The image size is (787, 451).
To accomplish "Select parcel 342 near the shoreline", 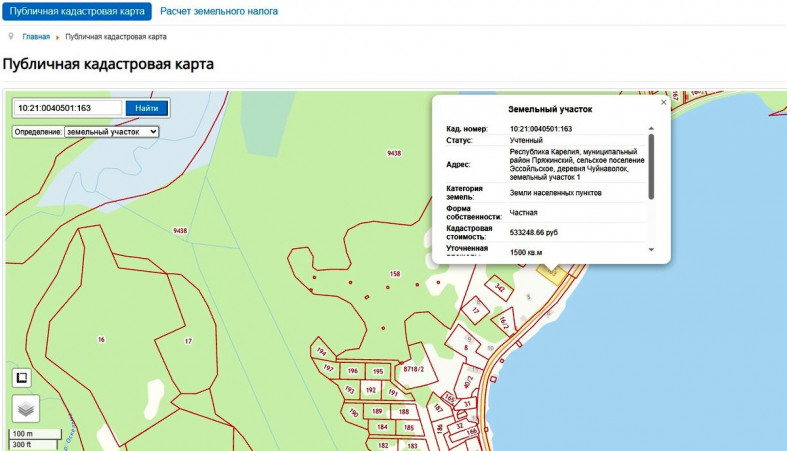I will 499,288.
